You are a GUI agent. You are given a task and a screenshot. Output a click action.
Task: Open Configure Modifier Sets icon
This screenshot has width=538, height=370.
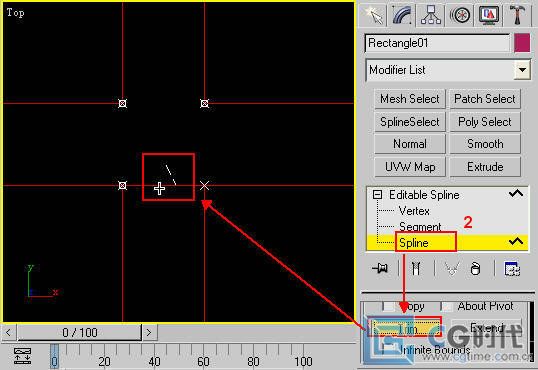tap(513, 268)
